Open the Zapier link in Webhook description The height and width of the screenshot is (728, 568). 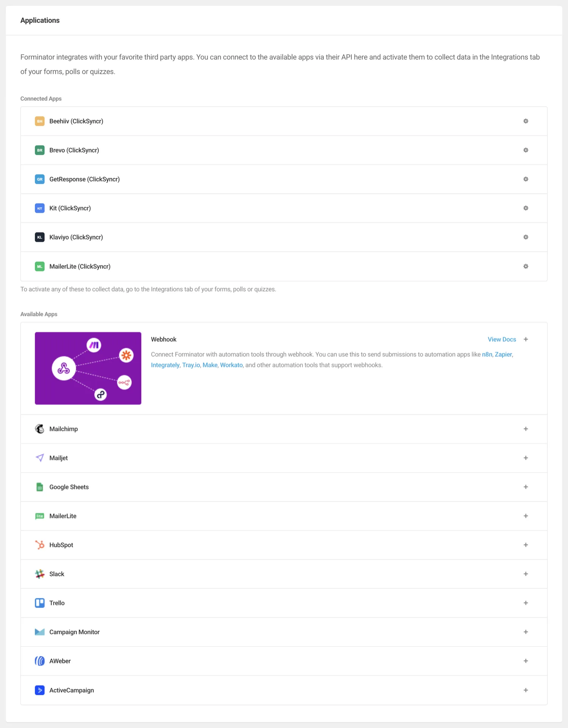coord(503,355)
